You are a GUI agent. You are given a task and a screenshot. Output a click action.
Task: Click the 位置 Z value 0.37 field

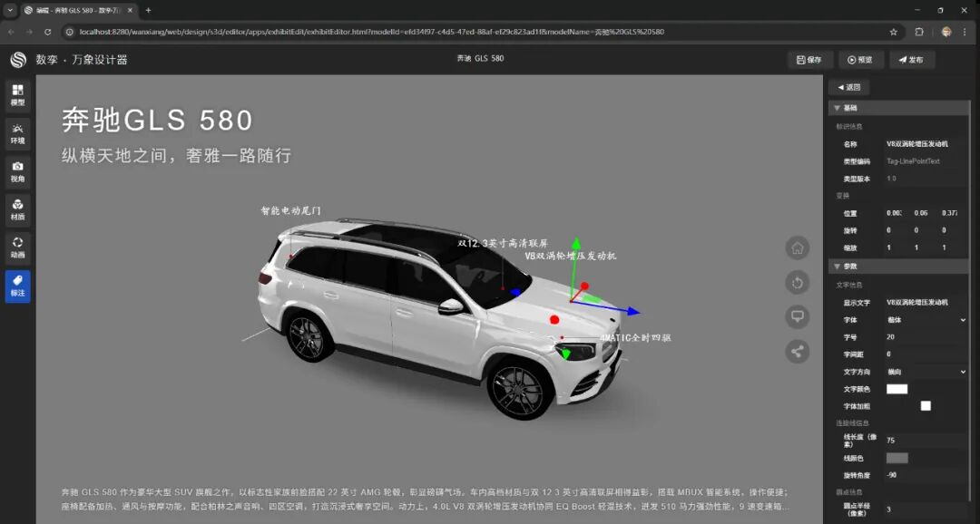pyautogui.click(x=950, y=213)
